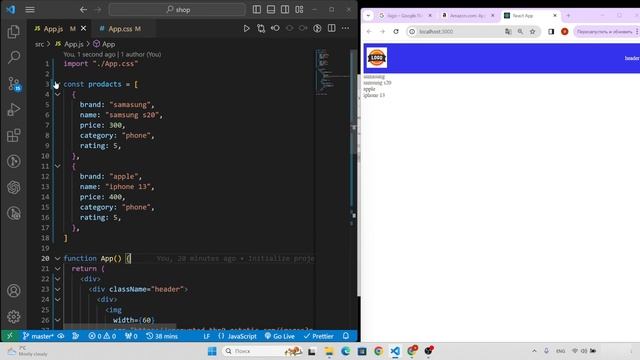This screenshot has height=360, width=640.
Task: Click the 'master*' branch in status bar
Action: pyautogui.click(x=38, y=336)
